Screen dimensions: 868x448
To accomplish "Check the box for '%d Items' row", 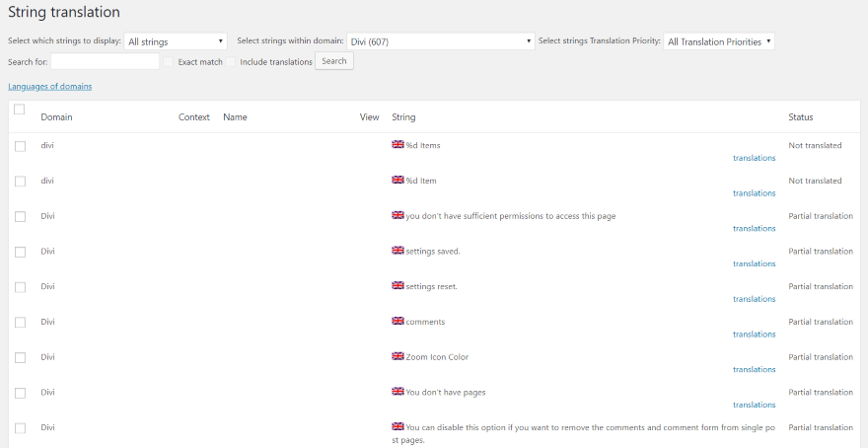I will click(20, 146).
